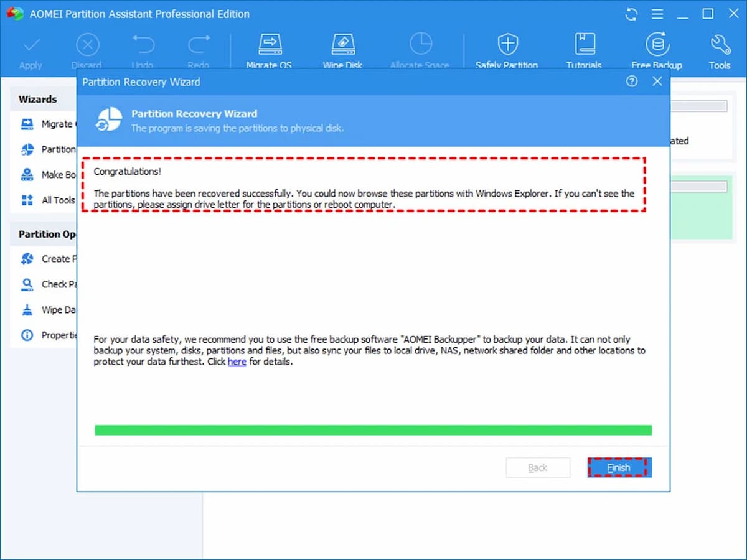Click the Undo toolbar icon

pyautogui.click(x=143, y=50)
